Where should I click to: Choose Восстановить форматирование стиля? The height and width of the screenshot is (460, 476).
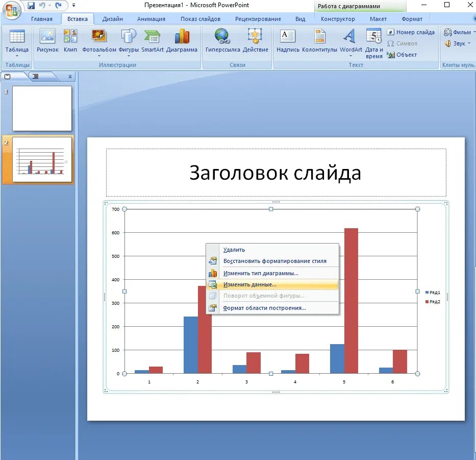coord(272,261)
